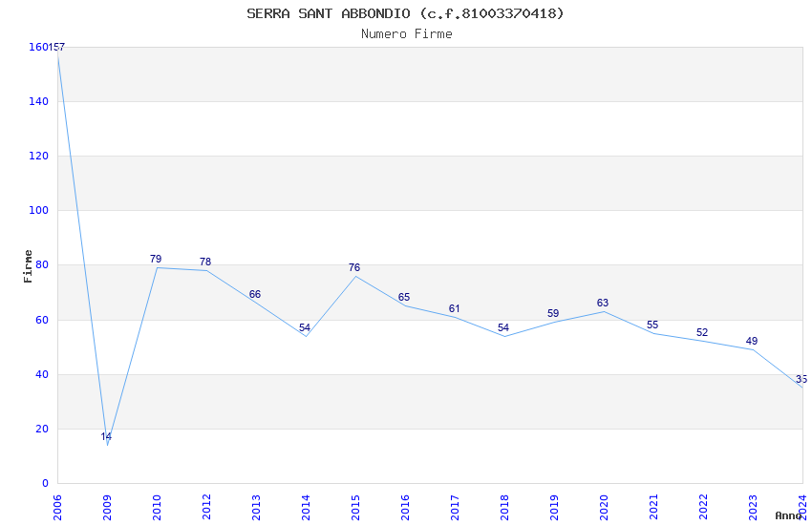Select the 2023 year label
812x525 pixels.
tap(754, 507)
